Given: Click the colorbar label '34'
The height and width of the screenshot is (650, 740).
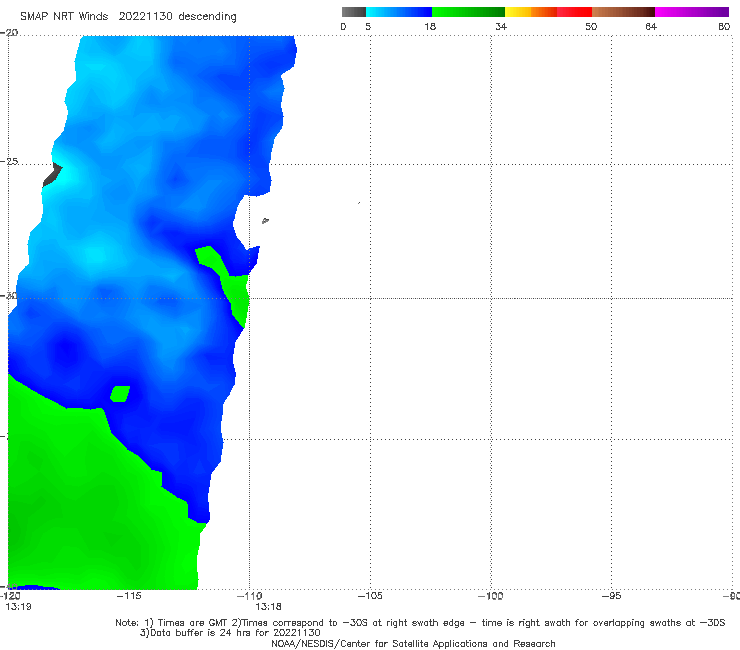Looking at the screenshot, I should coord(501,27).
